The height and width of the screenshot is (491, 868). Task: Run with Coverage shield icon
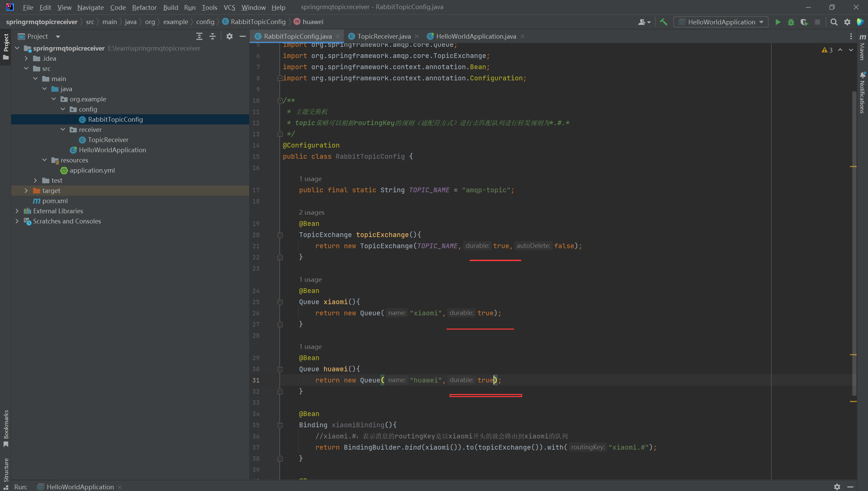(804, 22)
